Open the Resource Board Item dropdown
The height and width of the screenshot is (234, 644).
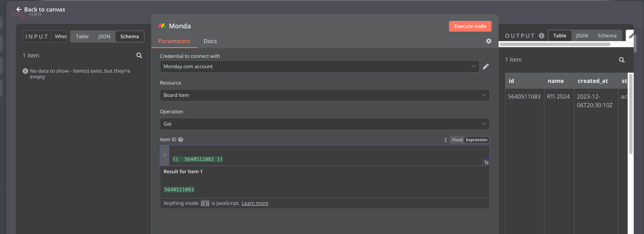[x=324, y=95]
